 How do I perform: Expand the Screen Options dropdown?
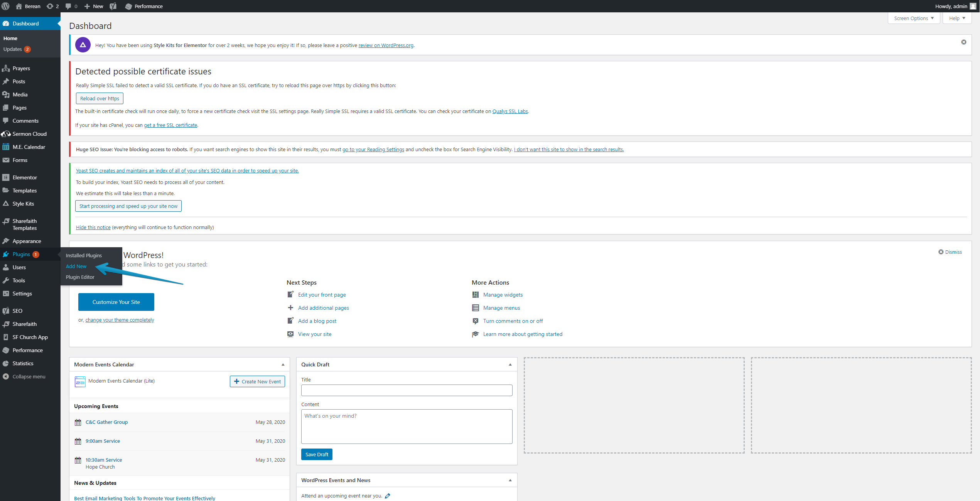(913, 18)
